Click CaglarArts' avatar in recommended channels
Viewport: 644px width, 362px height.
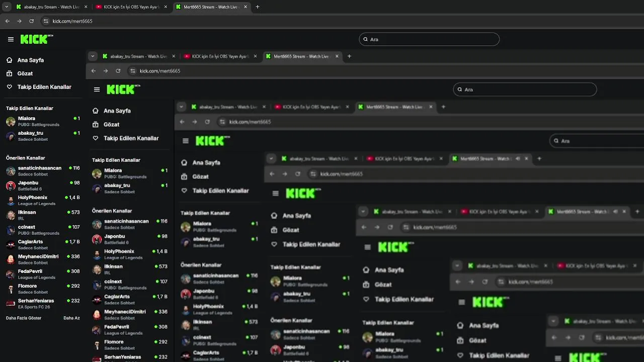pyautogui.click(x=11, y=245)
